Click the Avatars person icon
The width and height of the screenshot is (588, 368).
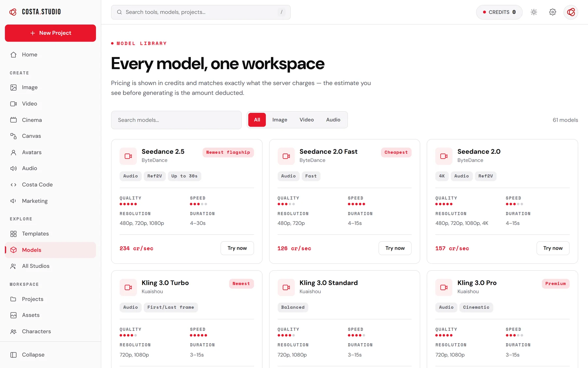(x=13, y=152)
